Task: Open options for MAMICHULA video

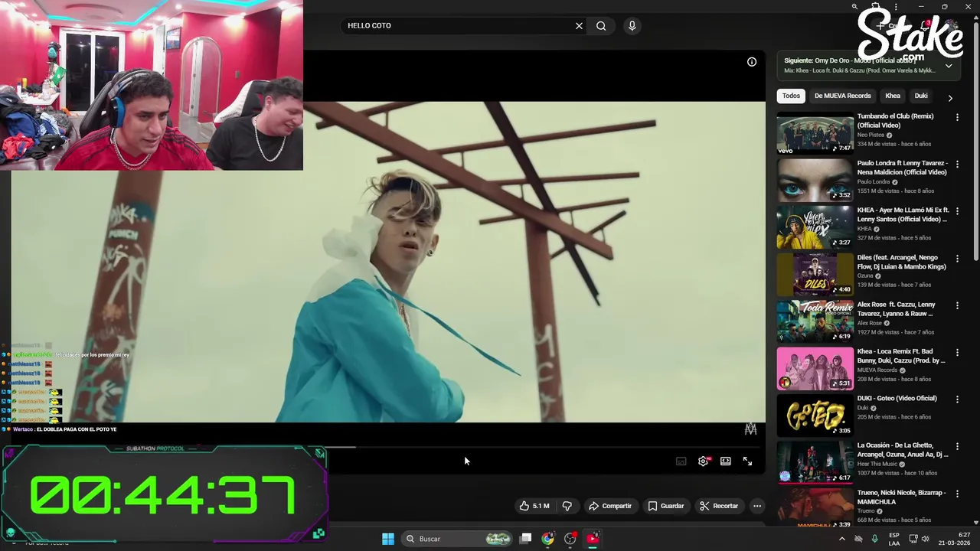Action: click(957, 494)
